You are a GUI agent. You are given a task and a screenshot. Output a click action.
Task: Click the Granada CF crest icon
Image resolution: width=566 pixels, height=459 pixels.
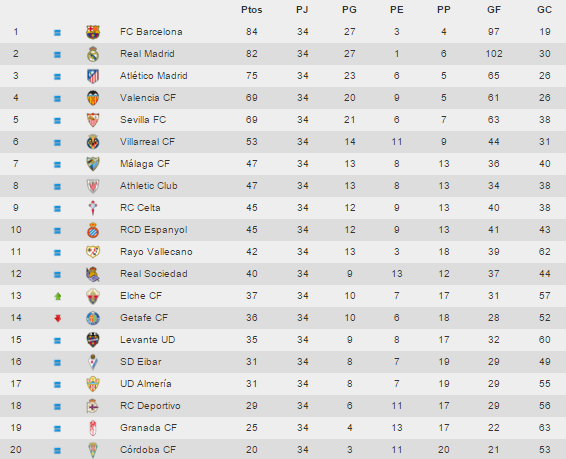pos(93,428)
